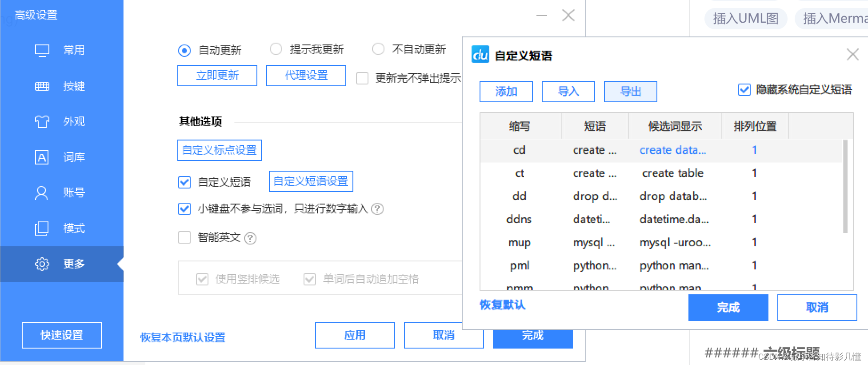Click 取消 button in 自定义短语 dialog
This screenshot has height=365, width=868.
point(817,308)
